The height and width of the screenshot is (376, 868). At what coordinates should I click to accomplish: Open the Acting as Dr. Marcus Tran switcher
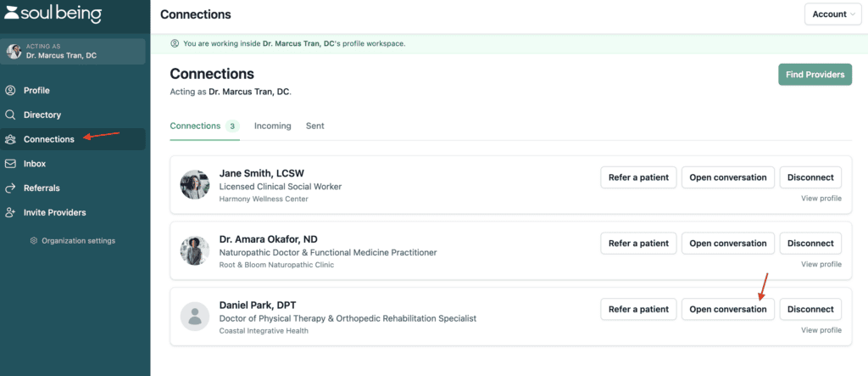pyautogui.click(x=73, y=51)
